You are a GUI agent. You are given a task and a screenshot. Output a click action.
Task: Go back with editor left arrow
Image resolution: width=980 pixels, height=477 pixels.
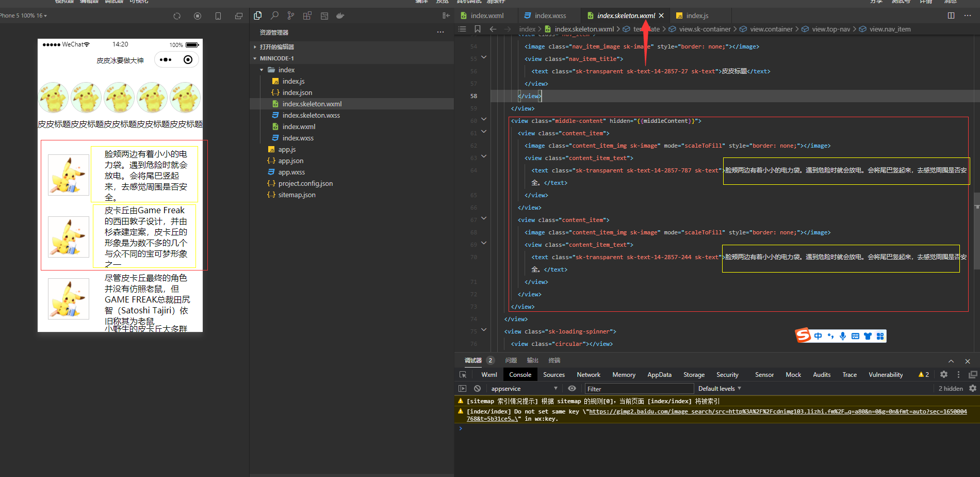point(493,29)
